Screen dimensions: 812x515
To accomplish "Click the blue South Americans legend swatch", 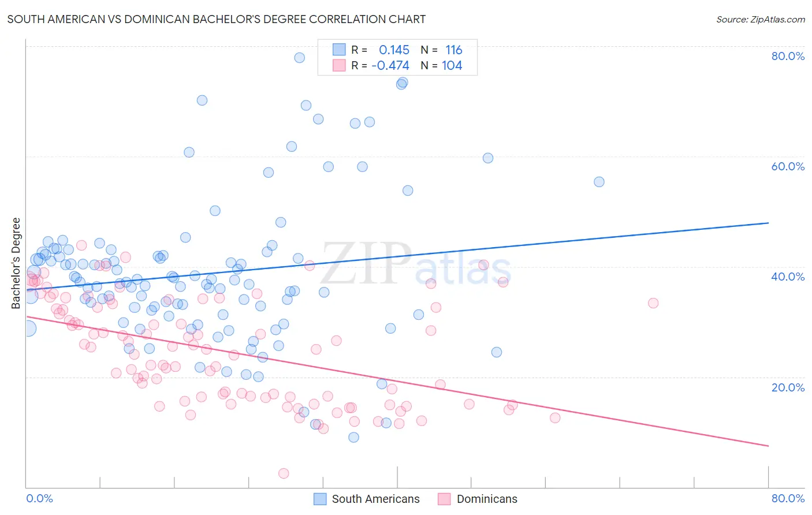I will pos(320,499).
